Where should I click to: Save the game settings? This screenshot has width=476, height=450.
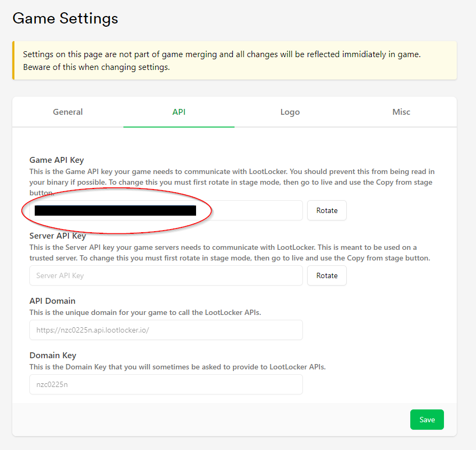(427, 420)
